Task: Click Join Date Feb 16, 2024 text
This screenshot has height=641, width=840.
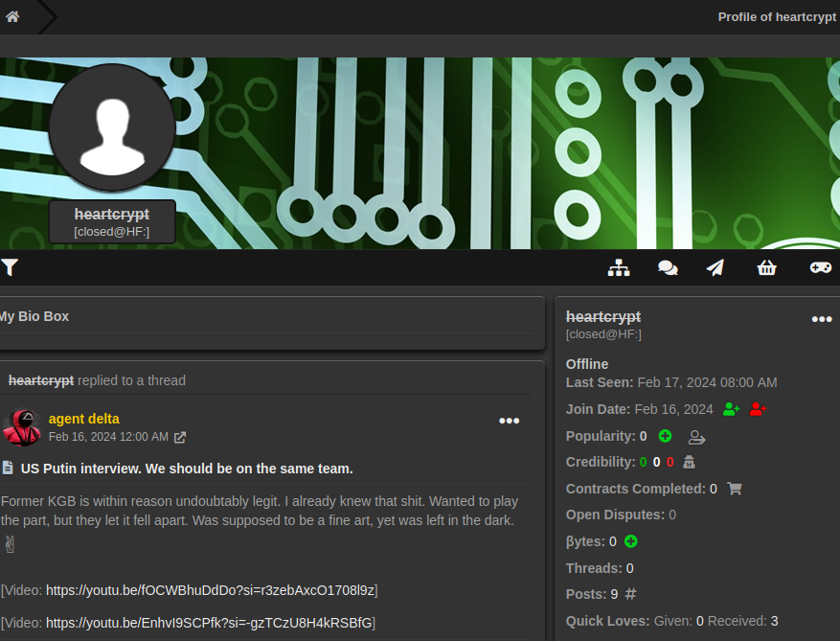Action: [x=640, y=409]
